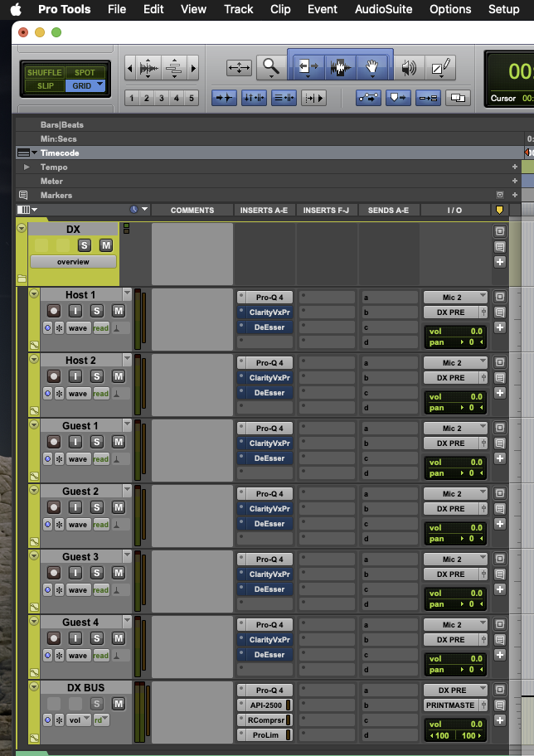The height and width of the screenshot is (756, 534).
Task: Click the yellow marker icon in column header
Action: pos(499,210)
